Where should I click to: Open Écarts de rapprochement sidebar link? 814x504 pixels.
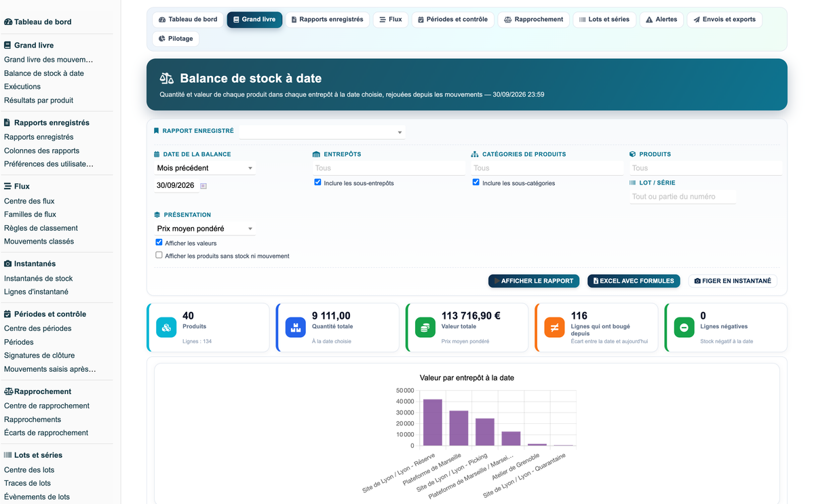point(46,433)
